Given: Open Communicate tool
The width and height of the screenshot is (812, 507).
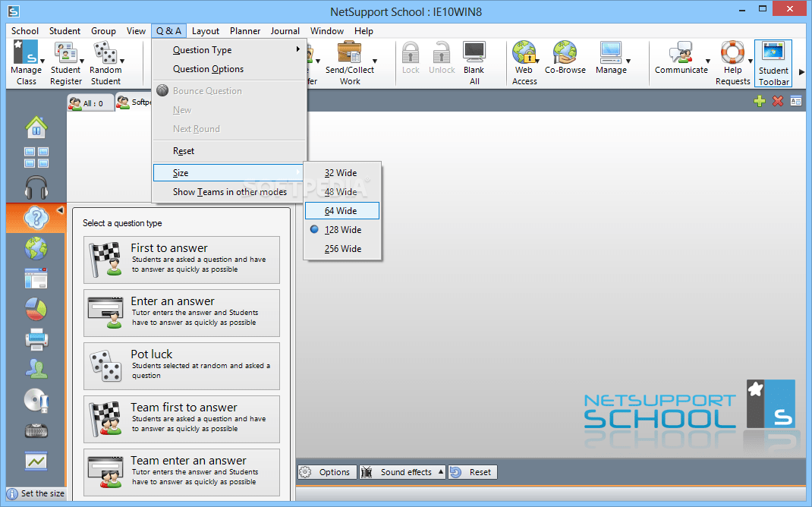Looking at the screenshot, I should coord(681,58).
